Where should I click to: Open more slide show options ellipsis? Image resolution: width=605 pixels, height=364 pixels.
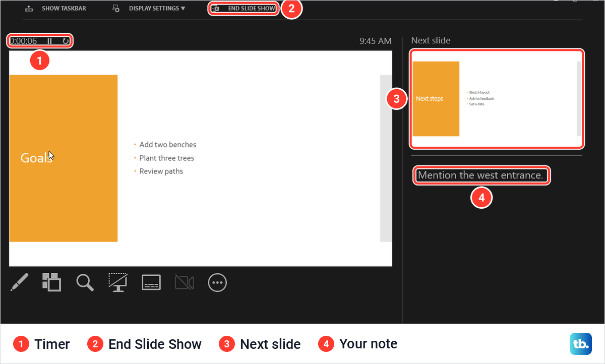(x=217, y=282)
